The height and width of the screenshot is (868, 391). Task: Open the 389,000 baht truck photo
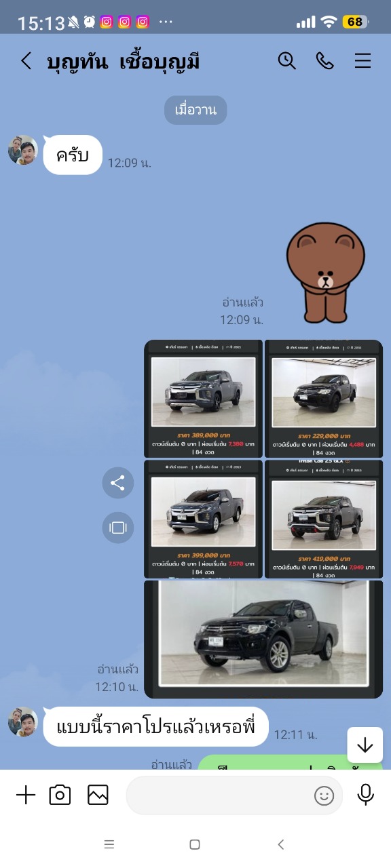pos(204,399)
